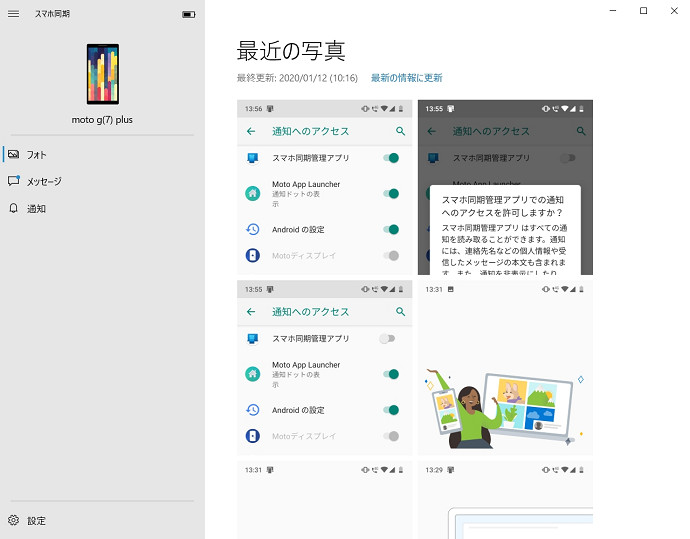
Task: Toggle Android の設定 switch in 13:55 light screenshot
Action: coord(391,410)
